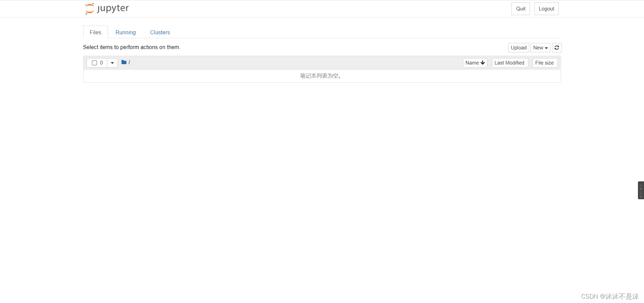
Task: Click the empty notebook list message
Action: (x=321, y=76)
